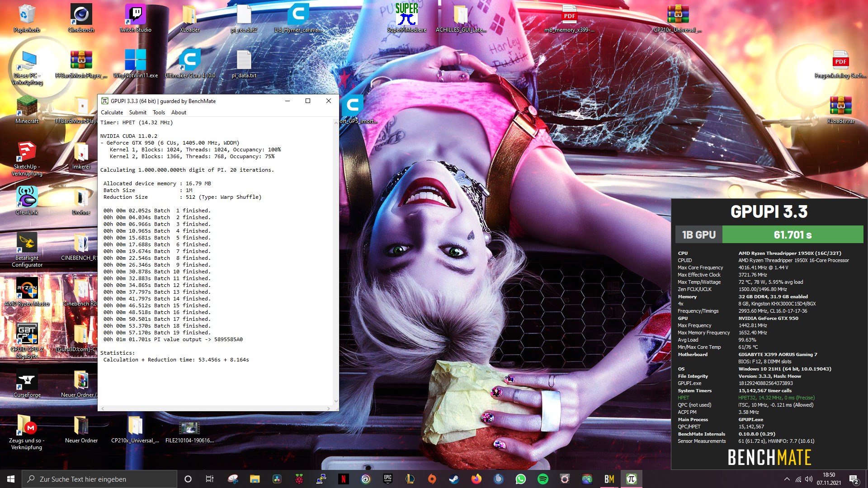
Task: Click the GPUPI window title bar icon
Action: pos(105,101)
